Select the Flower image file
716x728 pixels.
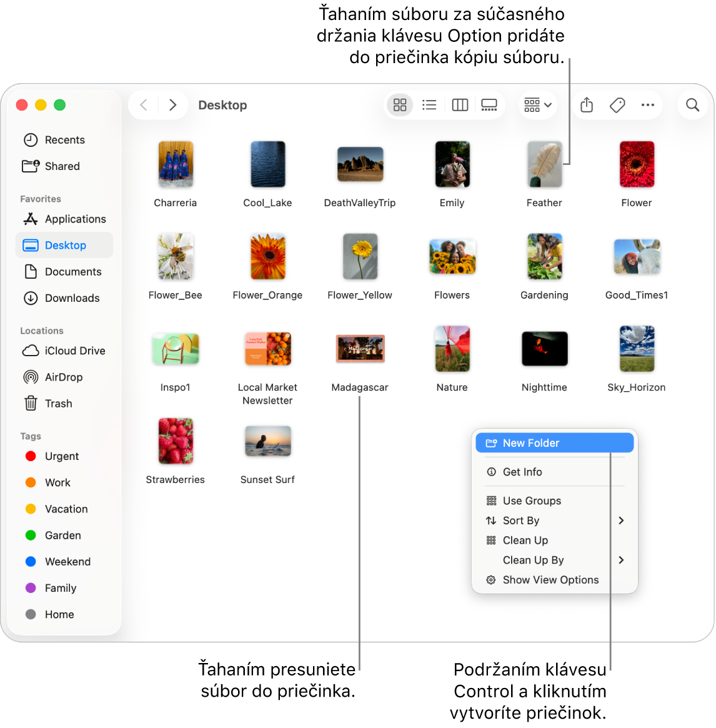(637, 164)
